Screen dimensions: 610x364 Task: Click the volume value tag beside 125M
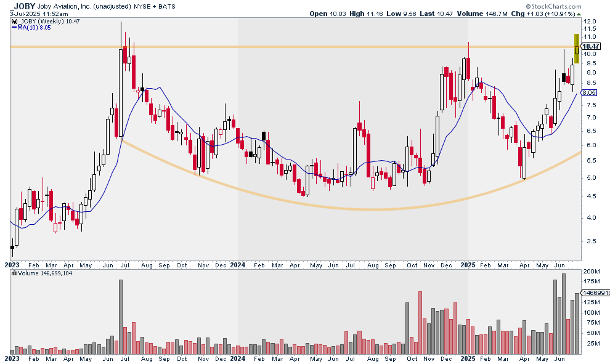coord(595,293)
